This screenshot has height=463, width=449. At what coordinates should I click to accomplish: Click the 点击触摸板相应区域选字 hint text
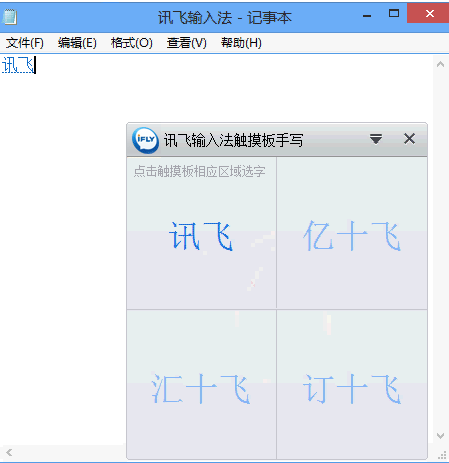tap(199, 171)
